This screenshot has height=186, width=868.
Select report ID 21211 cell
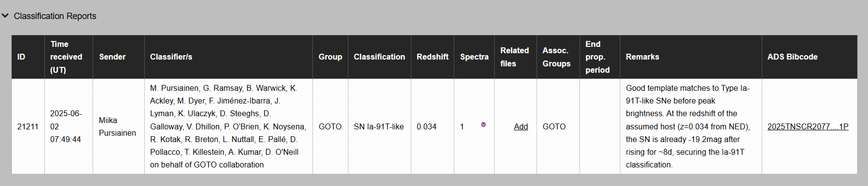tap(28, 126)
